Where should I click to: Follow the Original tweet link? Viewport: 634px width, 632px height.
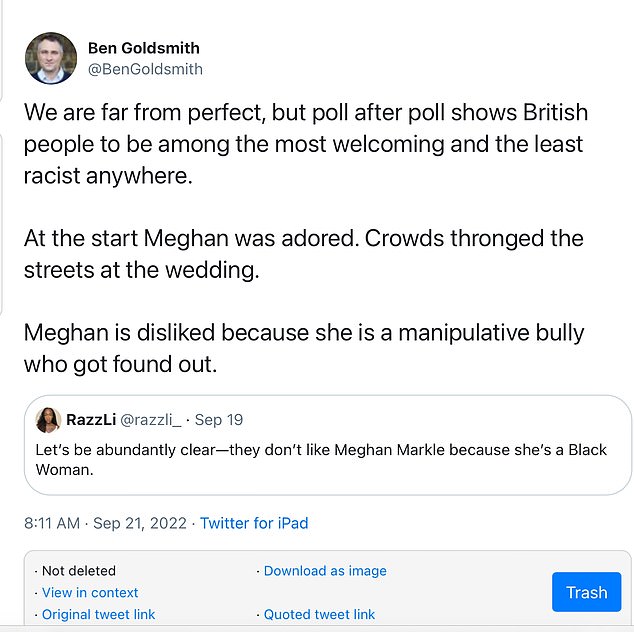coord(98,614)
